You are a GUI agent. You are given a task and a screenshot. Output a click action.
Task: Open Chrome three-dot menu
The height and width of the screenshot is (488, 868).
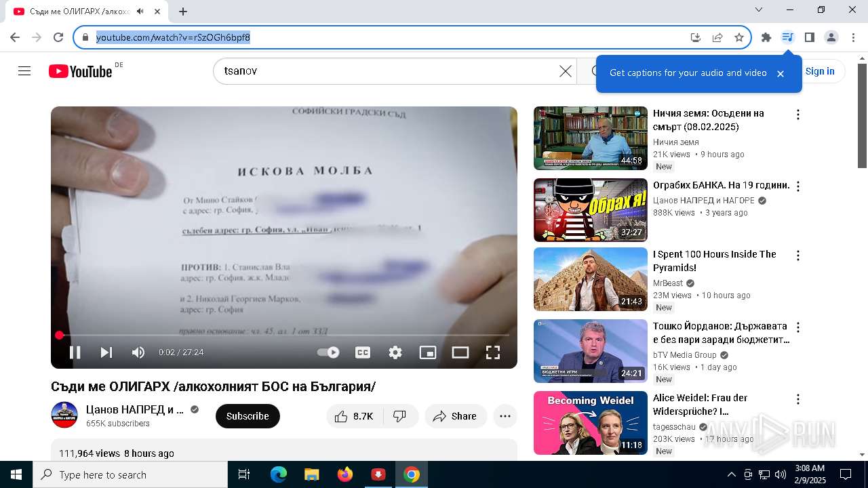tap(853, 37)
